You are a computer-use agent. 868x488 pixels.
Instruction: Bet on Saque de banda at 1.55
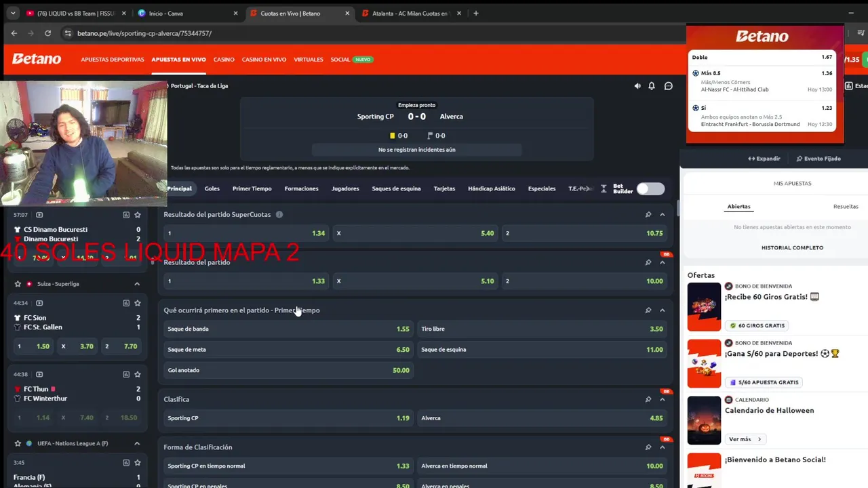tap(288, 329)
